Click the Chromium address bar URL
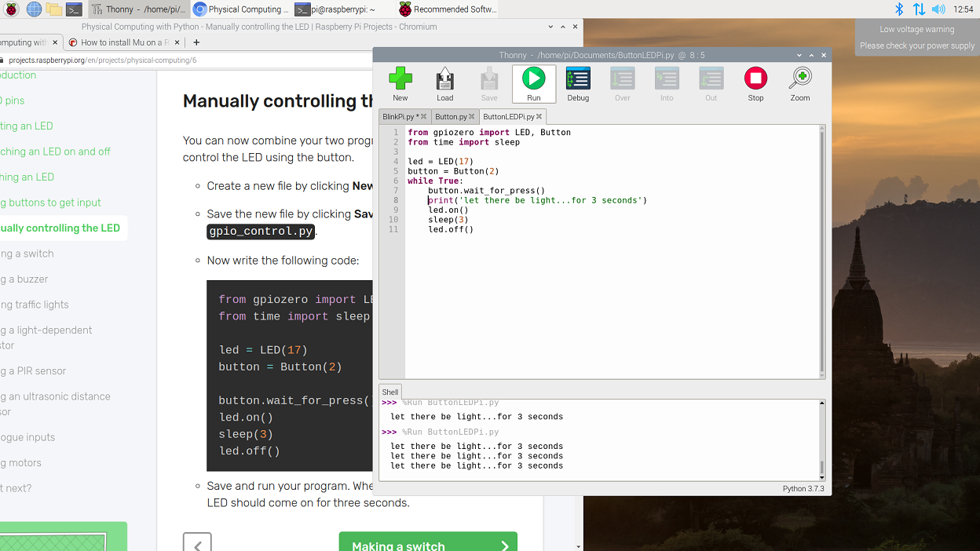This screenshot has width=980, height=551. pyautogui.click(x=102, y=60)
